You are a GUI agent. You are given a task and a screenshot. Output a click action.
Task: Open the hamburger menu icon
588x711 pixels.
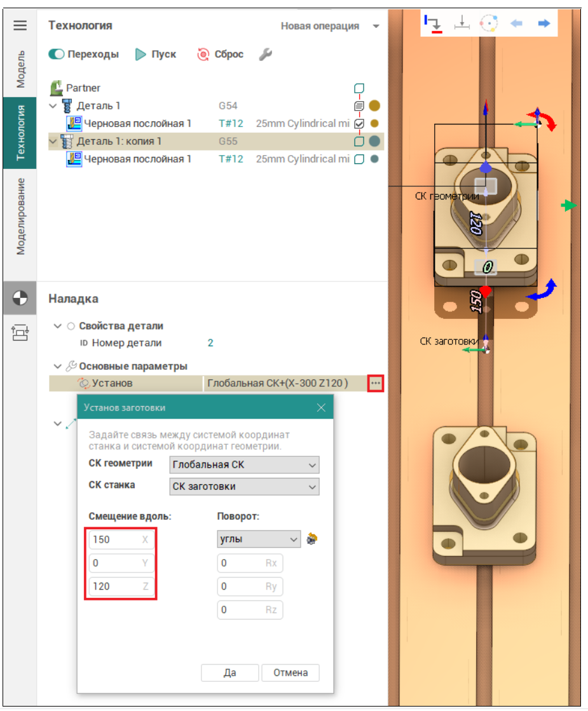point(20,25)
